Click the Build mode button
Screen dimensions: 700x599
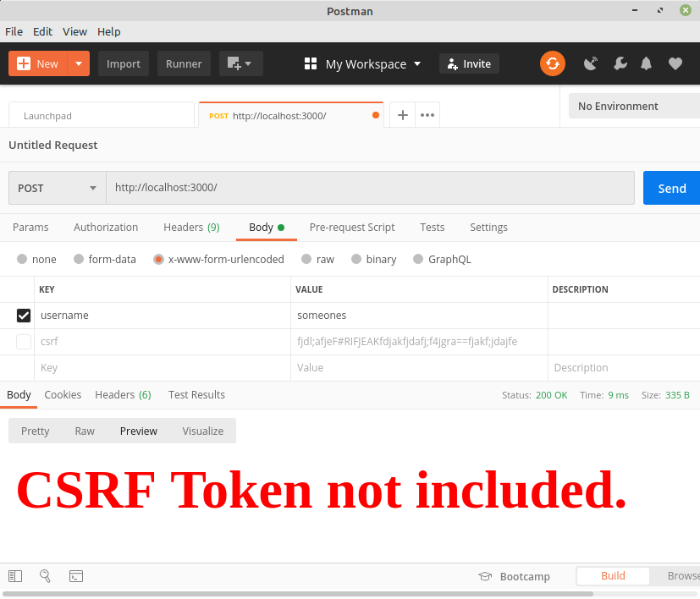[613, 576]
